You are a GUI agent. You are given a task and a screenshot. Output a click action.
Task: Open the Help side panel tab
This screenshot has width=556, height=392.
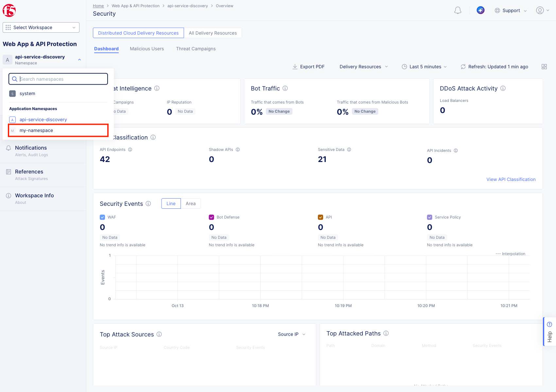549,332
